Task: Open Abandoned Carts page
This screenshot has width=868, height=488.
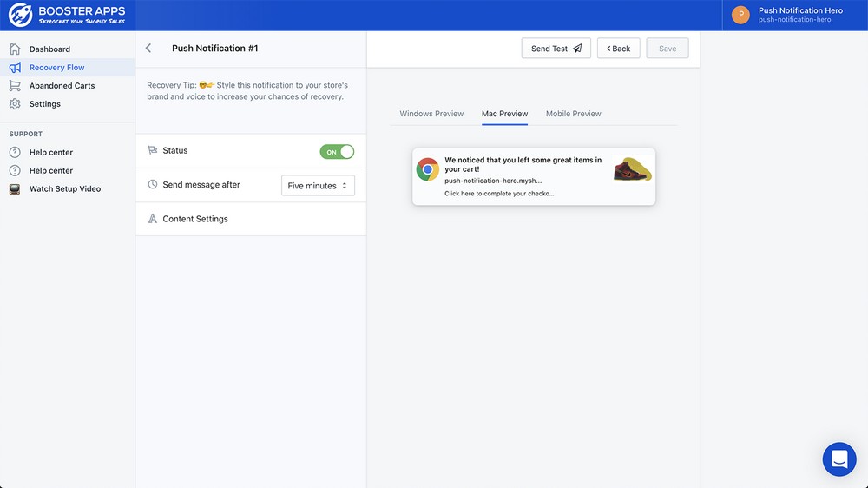Action: [x=62, y=85]
